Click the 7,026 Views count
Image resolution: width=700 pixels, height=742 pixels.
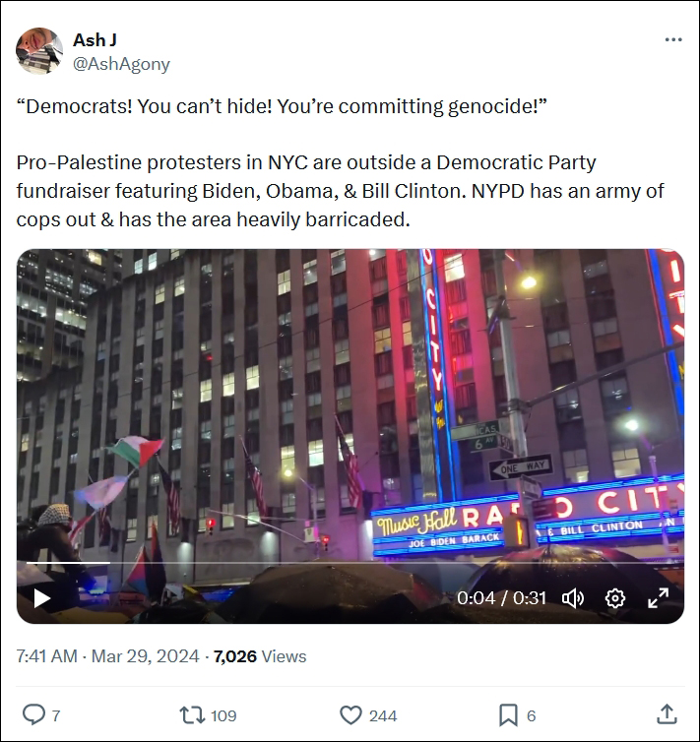[260, 656]
